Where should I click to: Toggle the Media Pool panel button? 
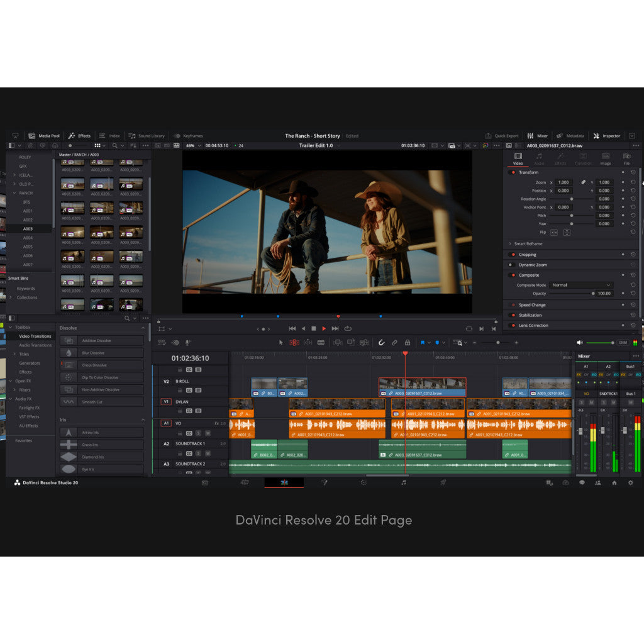coord(44,136)
